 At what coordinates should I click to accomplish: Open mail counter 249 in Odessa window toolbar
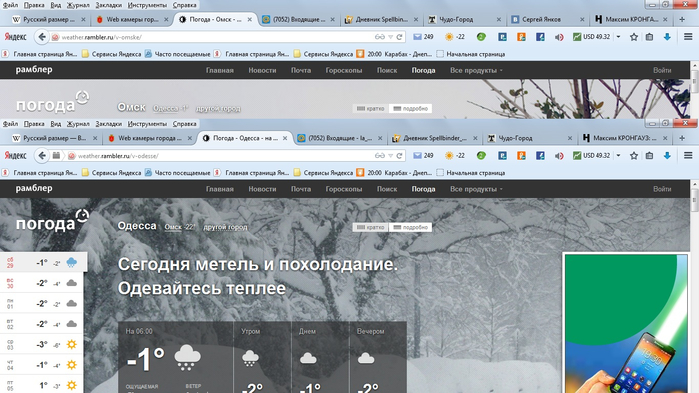point(423,156)
